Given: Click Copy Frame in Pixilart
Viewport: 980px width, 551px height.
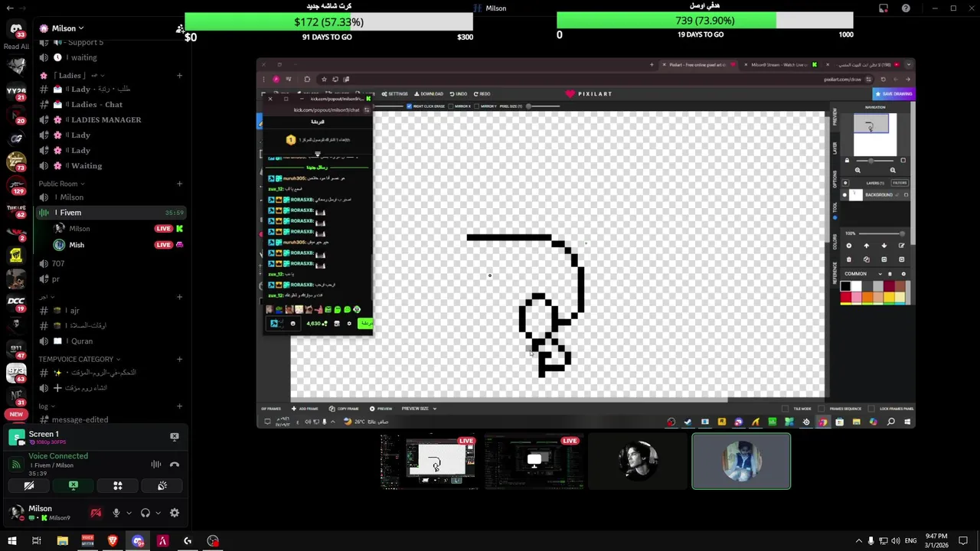Looking at the screenshot, I should [x=344, y=409].
